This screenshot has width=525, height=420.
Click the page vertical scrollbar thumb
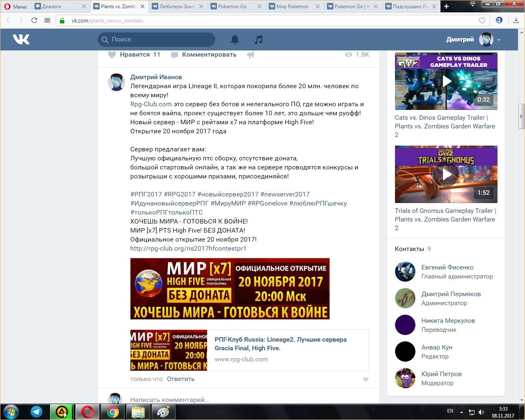(x=521, y=116)
